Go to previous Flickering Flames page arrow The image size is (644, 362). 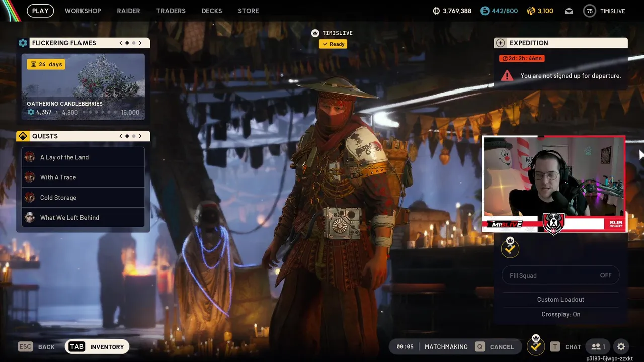click(x=121, y=43)
